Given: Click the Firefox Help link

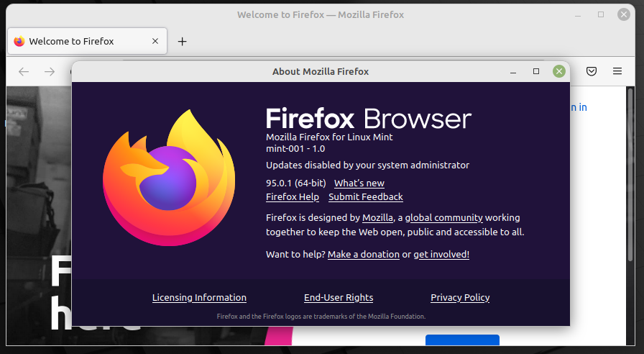Looking at the screenshot, I should pyautogui.click(x=292, y=197).
